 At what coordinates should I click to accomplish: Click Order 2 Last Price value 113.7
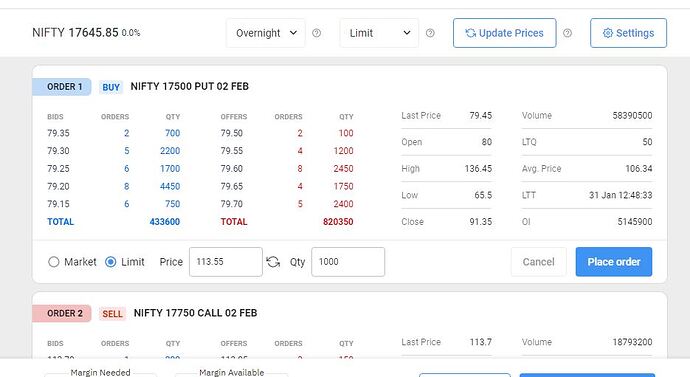click(x=481, y=342)
